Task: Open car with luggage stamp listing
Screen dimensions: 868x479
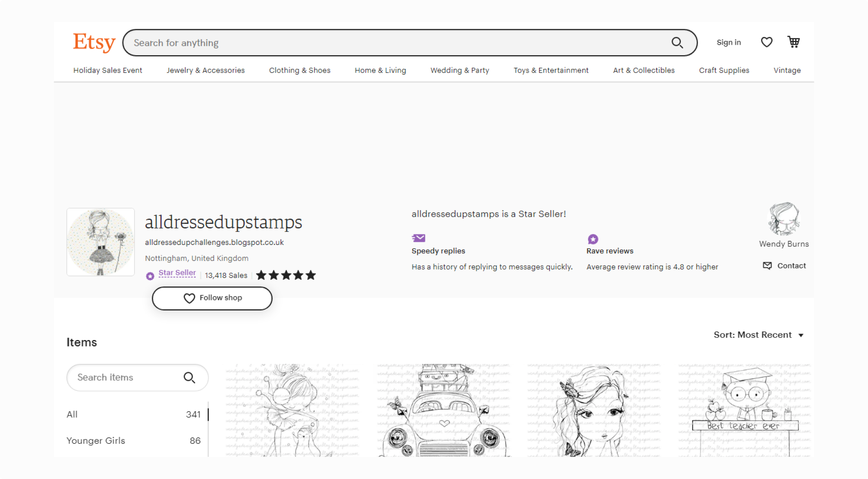Action: [444, 410]
